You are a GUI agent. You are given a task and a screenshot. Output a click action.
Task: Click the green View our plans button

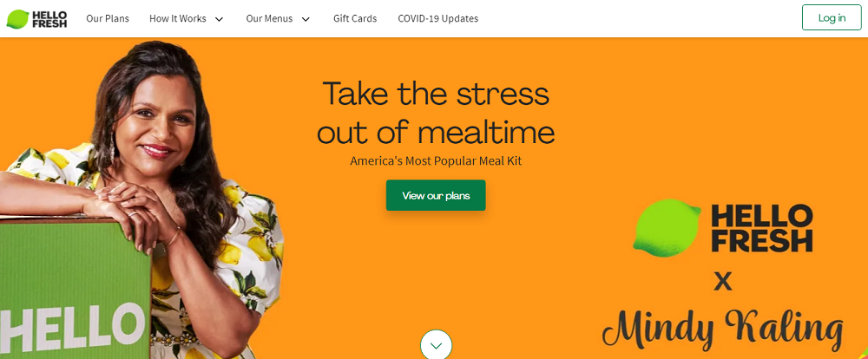pos(436,195)
